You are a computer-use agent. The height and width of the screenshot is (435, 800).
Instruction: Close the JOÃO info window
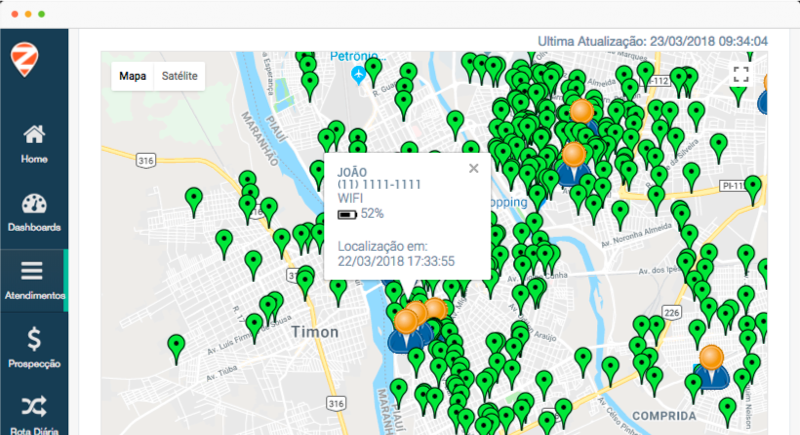474,168
